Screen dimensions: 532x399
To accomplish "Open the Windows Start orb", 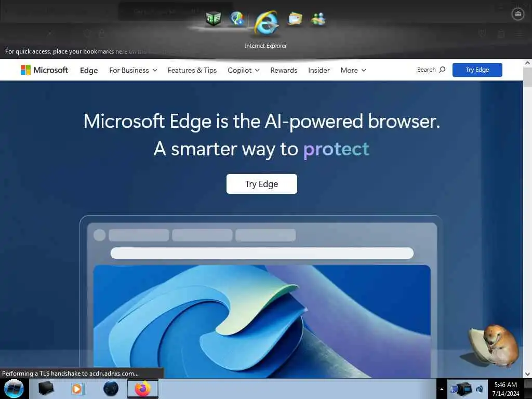I will click(14, 389).
